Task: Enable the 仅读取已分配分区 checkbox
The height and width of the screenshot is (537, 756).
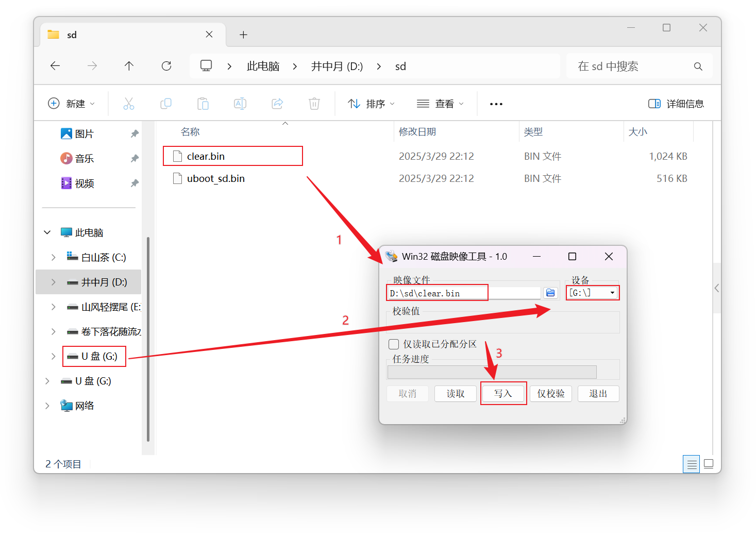Action: [393, 344]
